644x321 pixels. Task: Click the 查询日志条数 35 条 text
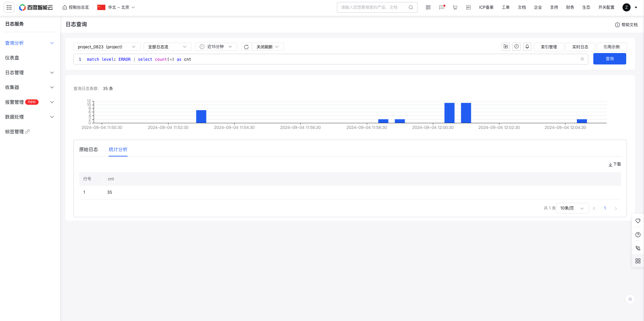tap(93, 89)
